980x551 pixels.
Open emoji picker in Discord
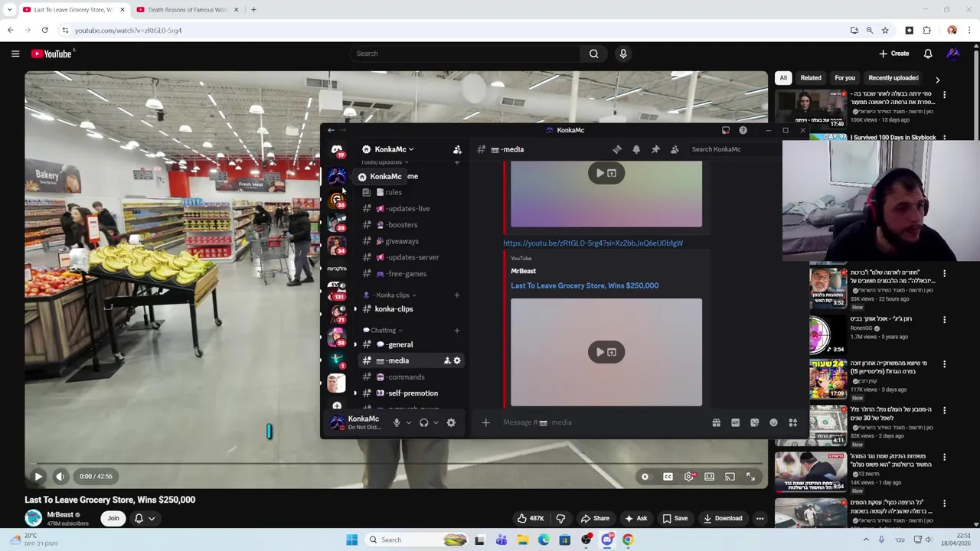pos(773,422)
